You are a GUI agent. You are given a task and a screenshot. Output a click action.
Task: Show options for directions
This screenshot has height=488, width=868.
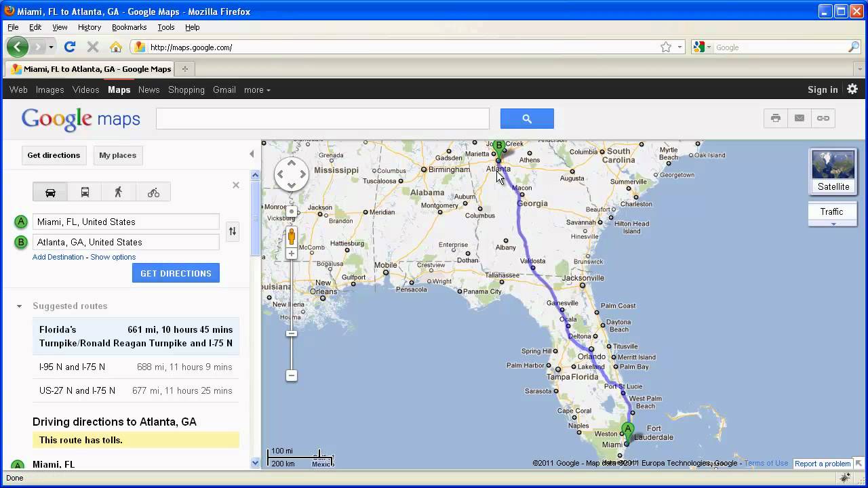point(113,257)
